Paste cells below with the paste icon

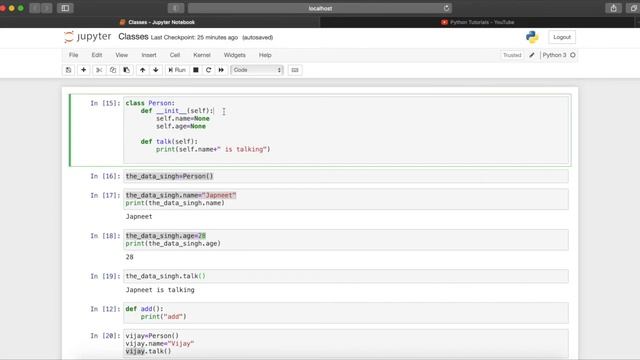coord(127,70)
